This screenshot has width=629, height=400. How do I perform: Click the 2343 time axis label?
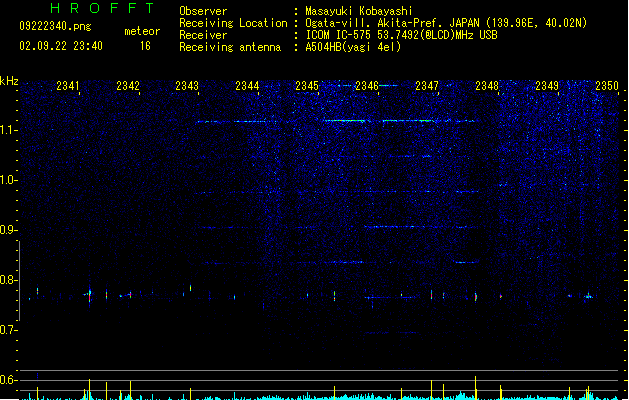(187, 86)
